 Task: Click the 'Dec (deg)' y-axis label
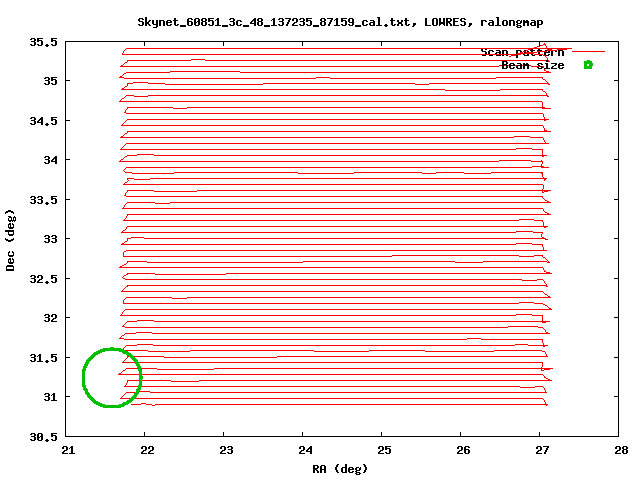point(10,240)
